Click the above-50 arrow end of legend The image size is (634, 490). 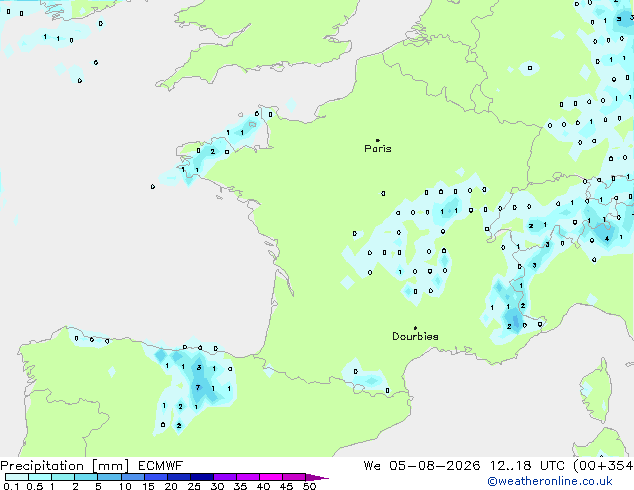[317, 477]
